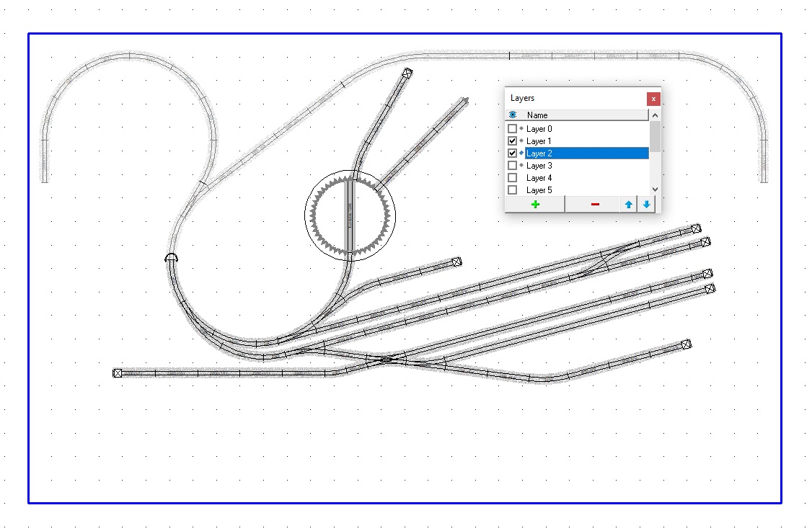Select the turntable in the track plan
This screenshot has width=812, height=531.
pos(350,214)
